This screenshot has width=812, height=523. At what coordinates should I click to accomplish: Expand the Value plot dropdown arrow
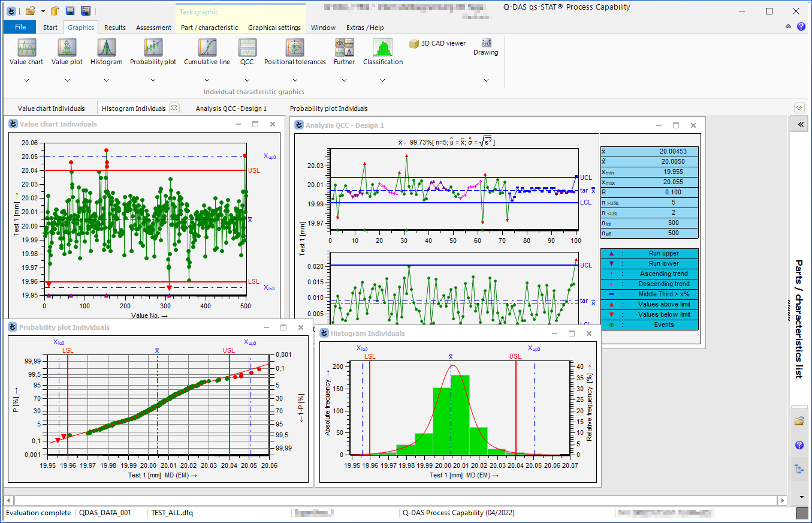point(67,80)
